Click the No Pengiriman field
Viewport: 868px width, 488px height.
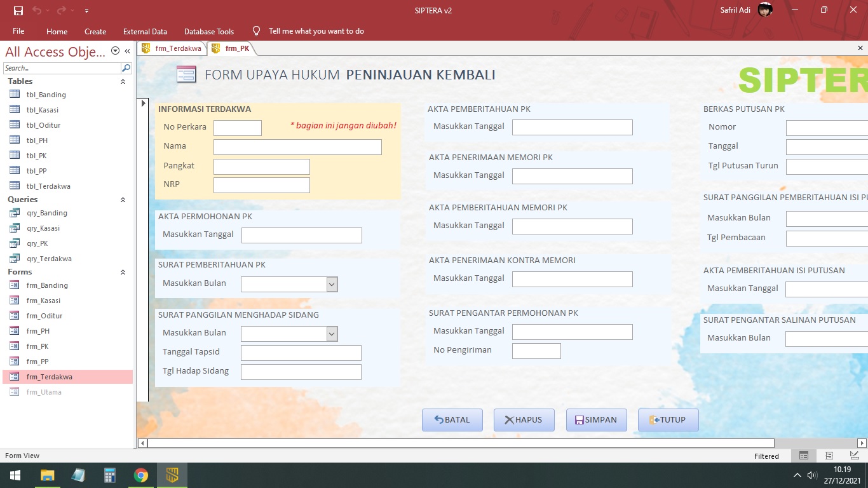[536, 351]
